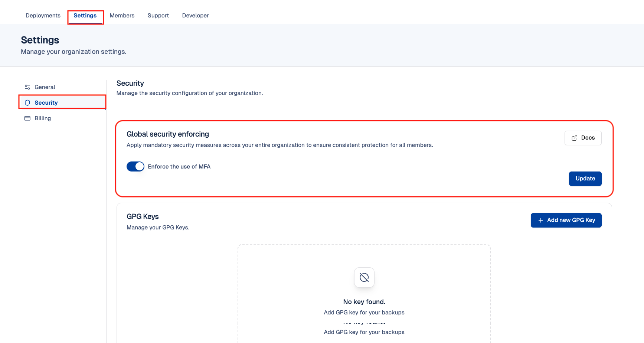Viewport: 644px width, 343px height.
Task: Click the No key found message
Action: (x=364, y=302)
